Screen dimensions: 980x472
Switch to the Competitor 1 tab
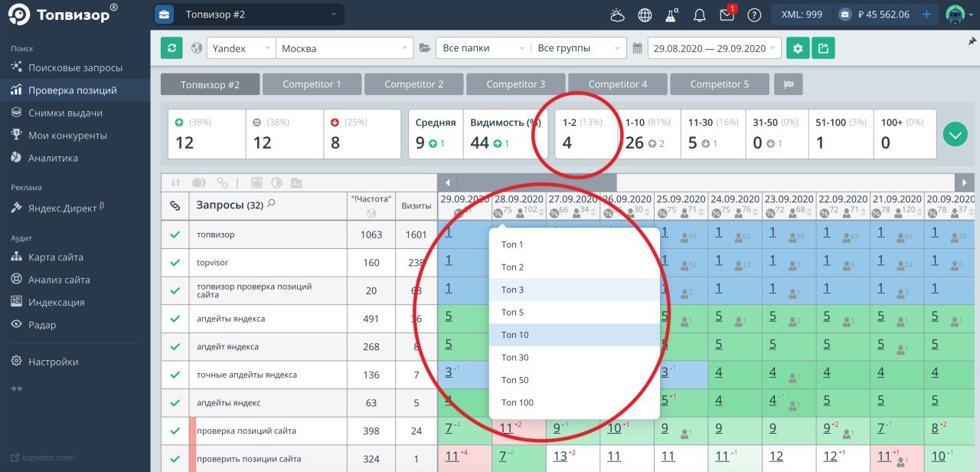(x=312, y=84)
